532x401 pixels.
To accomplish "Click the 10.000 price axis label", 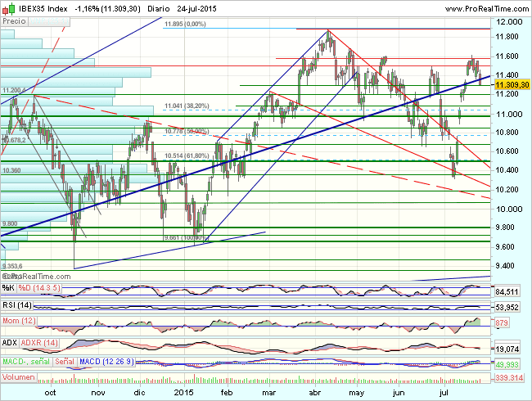I will point(509,210).
